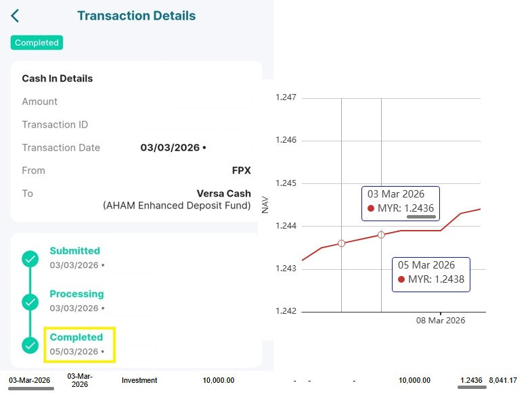
Task: Click the Transaction Details page title
Action: (137, 16)
